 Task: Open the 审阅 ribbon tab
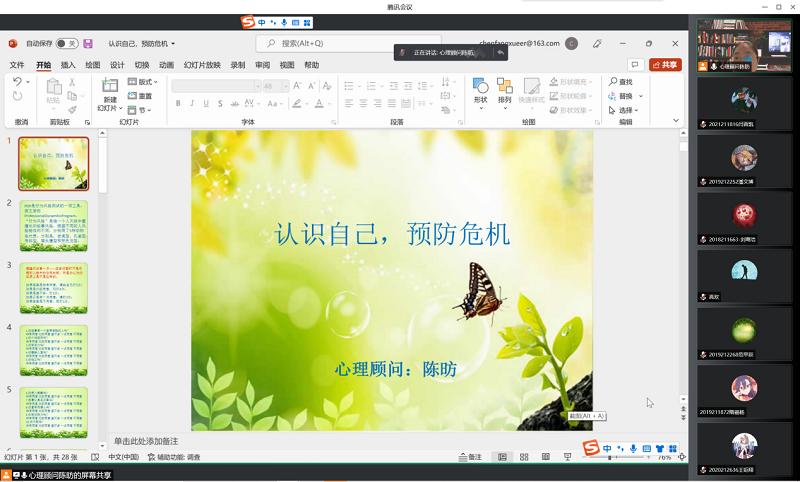(x=262, y=65)
